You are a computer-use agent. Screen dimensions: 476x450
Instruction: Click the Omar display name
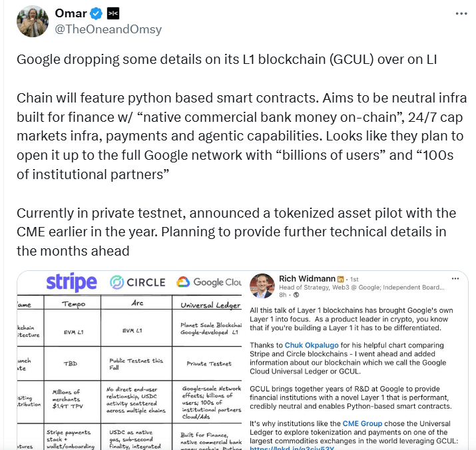[70, 14]
